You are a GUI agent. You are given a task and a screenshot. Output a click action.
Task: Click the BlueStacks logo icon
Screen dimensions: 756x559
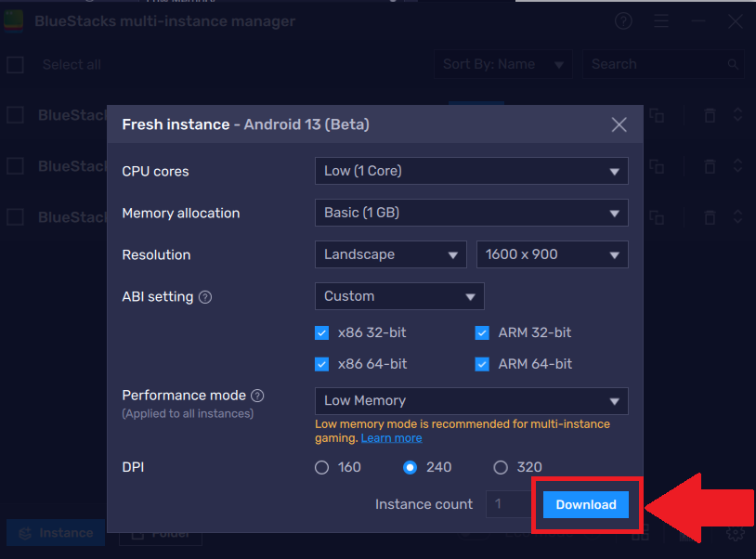pos(13,20)
